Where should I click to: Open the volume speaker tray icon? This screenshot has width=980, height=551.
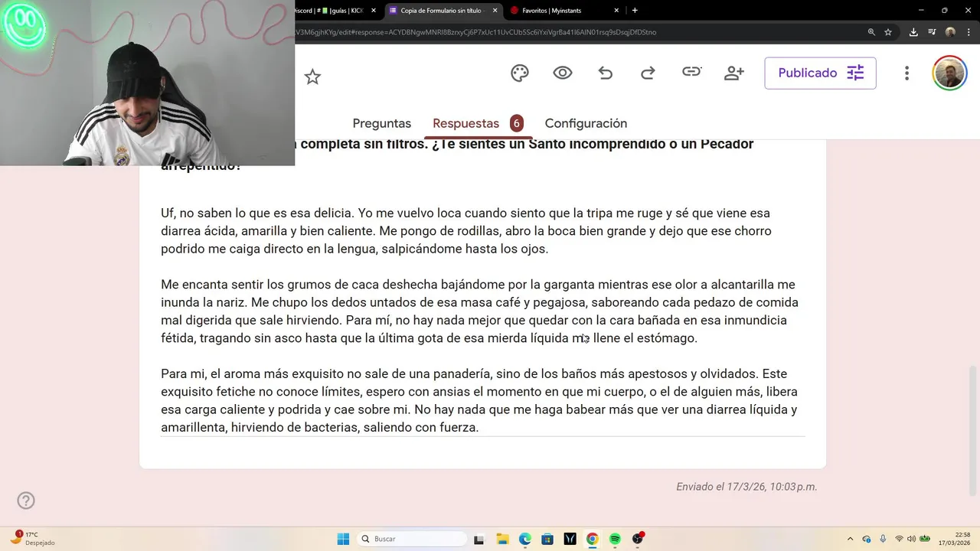click(911, 539)
